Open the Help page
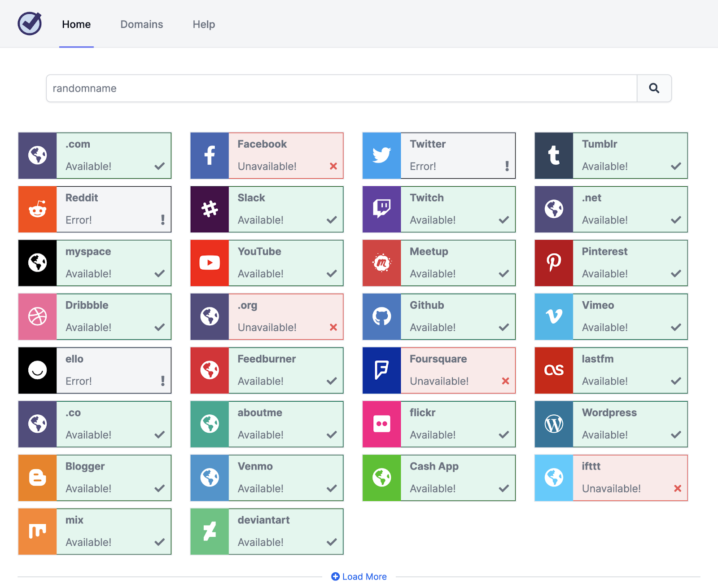 click(203, 24)
